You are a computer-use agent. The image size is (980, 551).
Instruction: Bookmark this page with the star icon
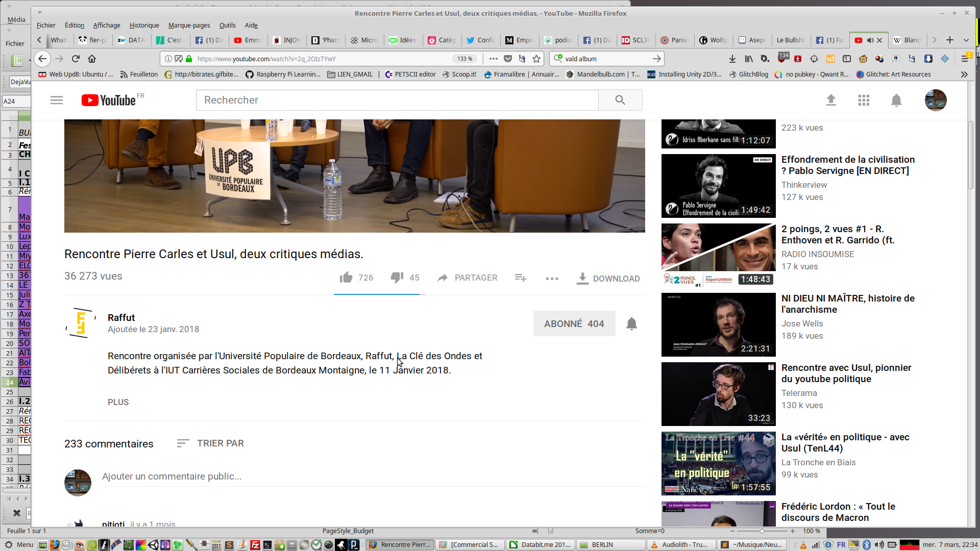[536, 59]
